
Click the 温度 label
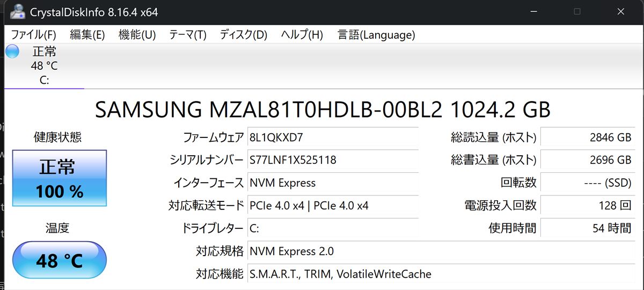[57, 228]
